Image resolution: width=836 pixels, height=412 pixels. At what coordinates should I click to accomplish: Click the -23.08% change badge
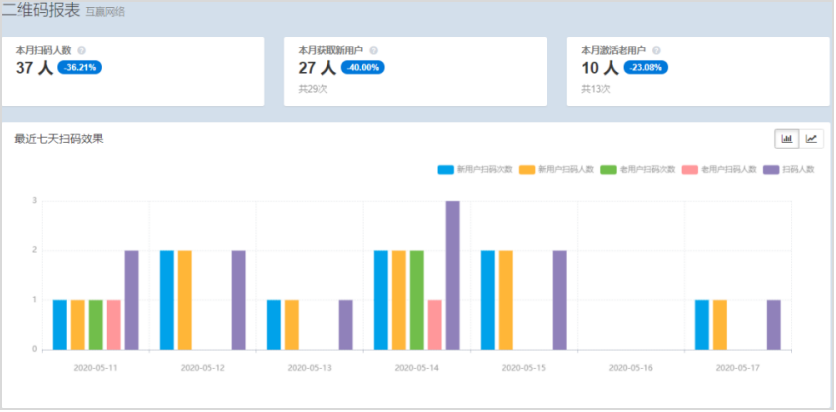pos(645,68)
